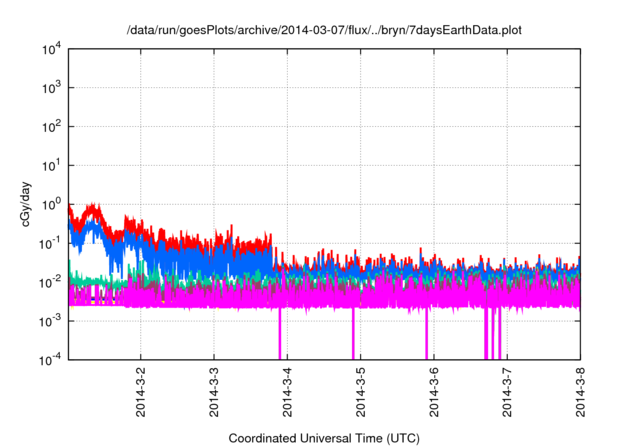Click the magenta dropout spike near 2014-3-6
Viewport: 640px width, 448px height.
[427, 335]
